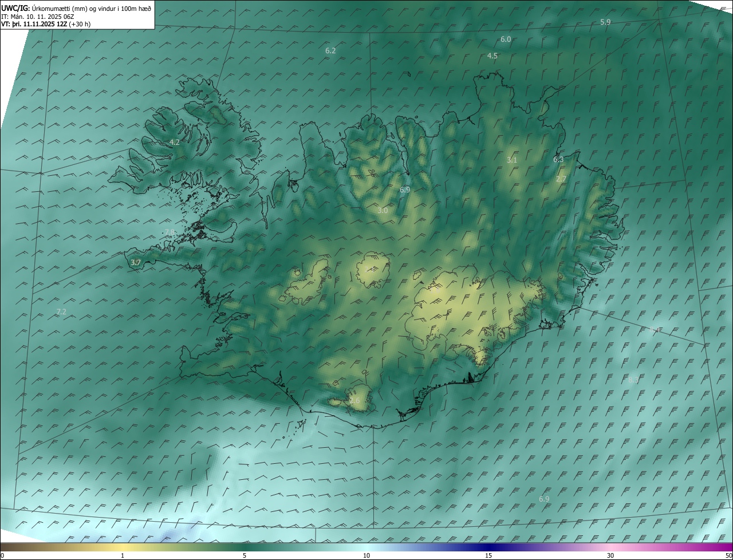Select the 3.0 value label
733x560 pixels.
(x=383, y=210)
